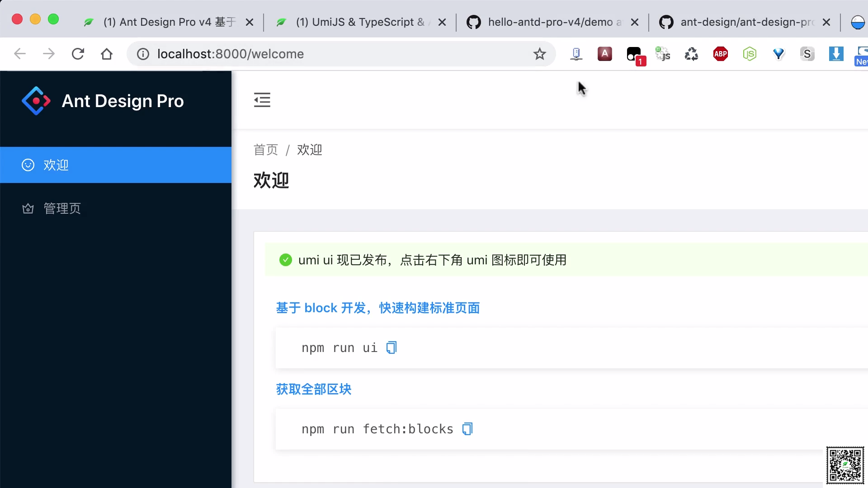Click the 首页 breadcrumb link
The width and height of the screenshot is (868, 488).
[265, 150]
